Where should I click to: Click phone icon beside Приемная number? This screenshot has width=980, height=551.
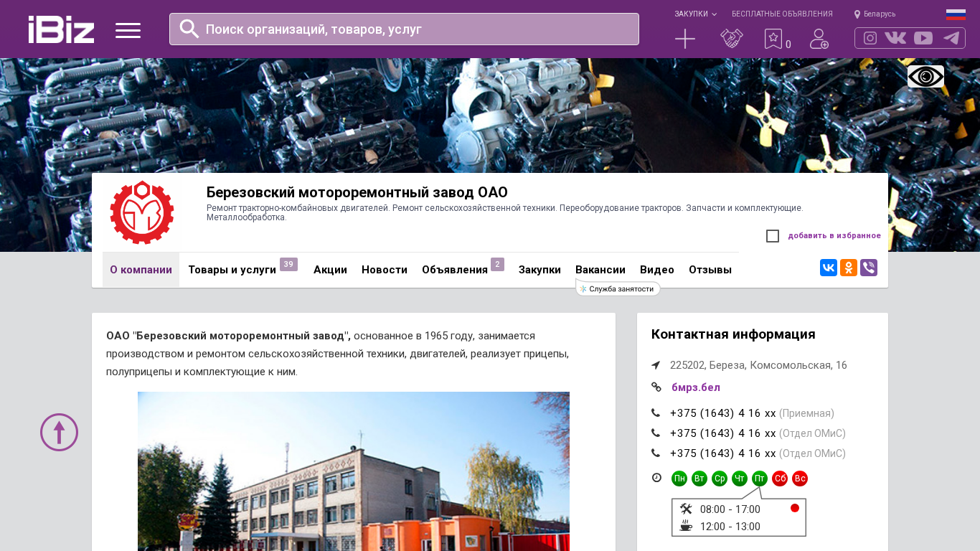(656, 413)
